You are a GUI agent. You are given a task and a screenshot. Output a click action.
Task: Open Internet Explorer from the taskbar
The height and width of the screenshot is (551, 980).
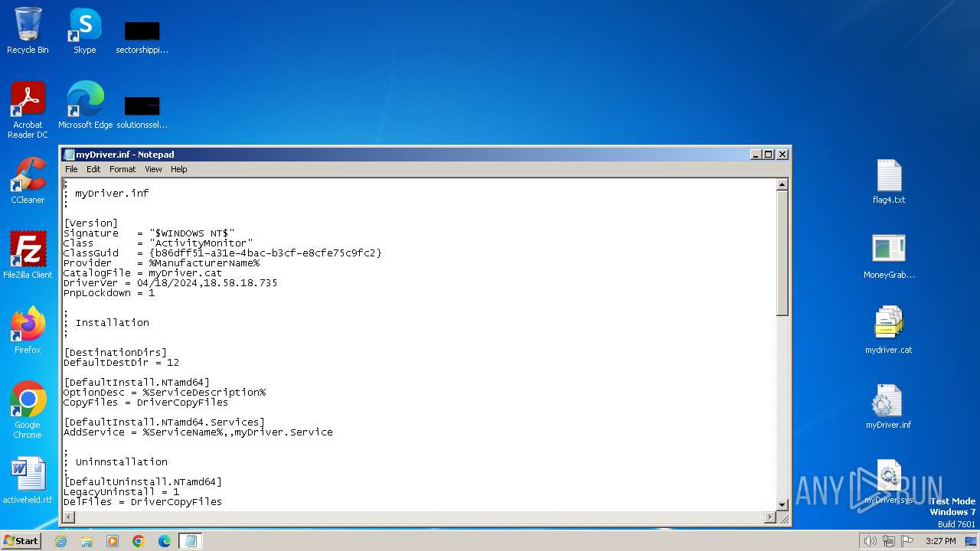(x=60, y=541)
